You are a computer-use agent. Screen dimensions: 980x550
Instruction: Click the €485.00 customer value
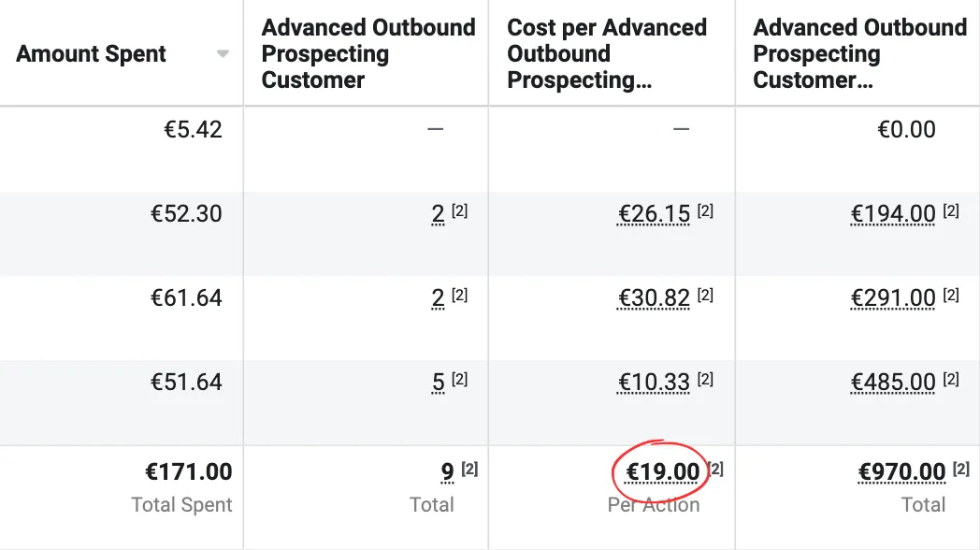coord(893,383)
